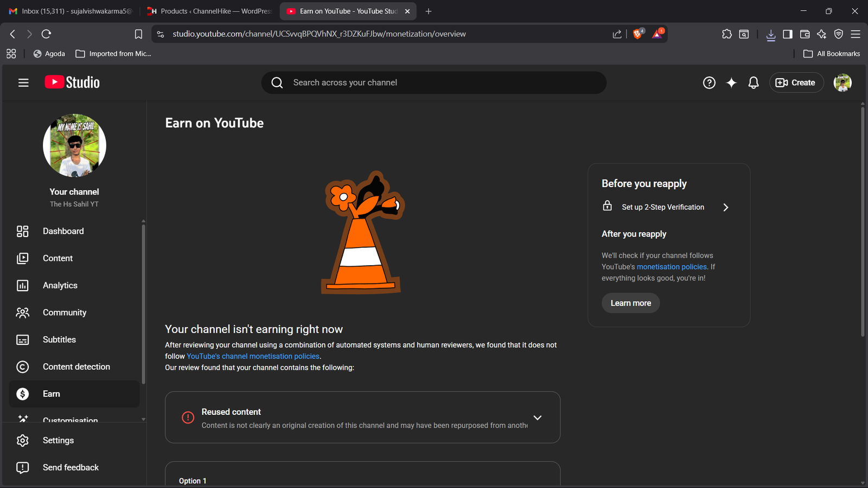The height and width of the screenshot is (488, 868).
Task: Toggle the browser sidebar panel
Action: pos(788,34)
